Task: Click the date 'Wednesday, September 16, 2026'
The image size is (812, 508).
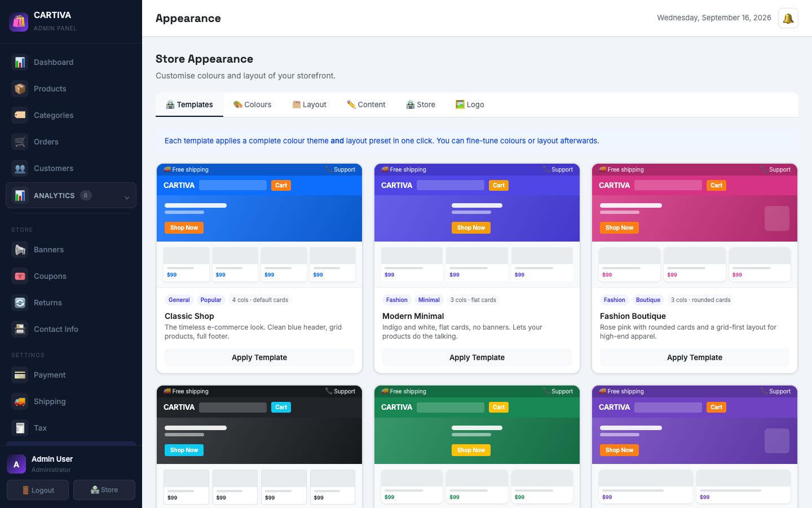Action: 714,18
